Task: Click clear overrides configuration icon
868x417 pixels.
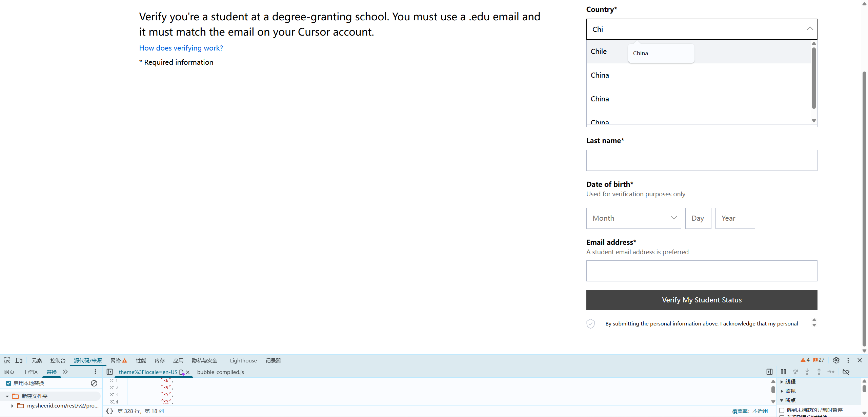Action: coord(94,383)
